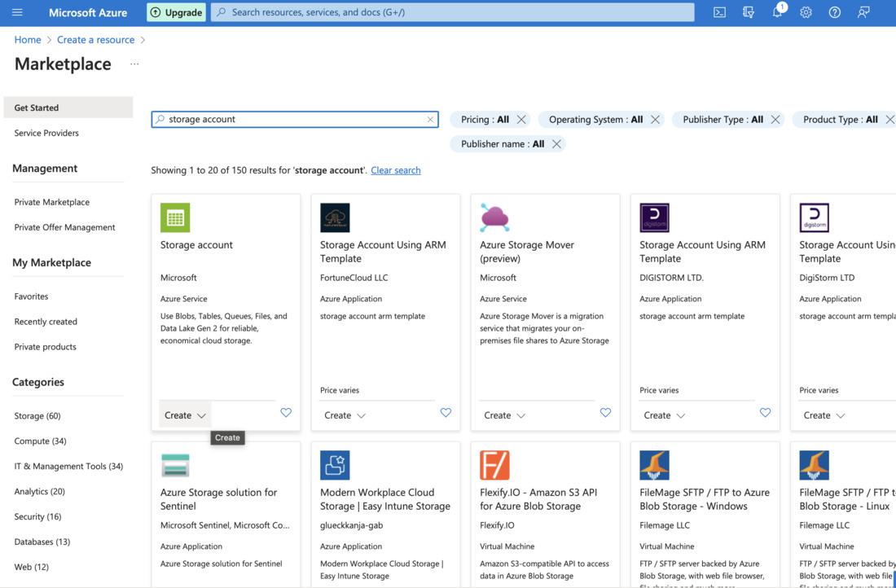Favorite the Microsoft Storage account offer
Screen dimensions: 896x588
pyautogui.click(x=286, y=413)
